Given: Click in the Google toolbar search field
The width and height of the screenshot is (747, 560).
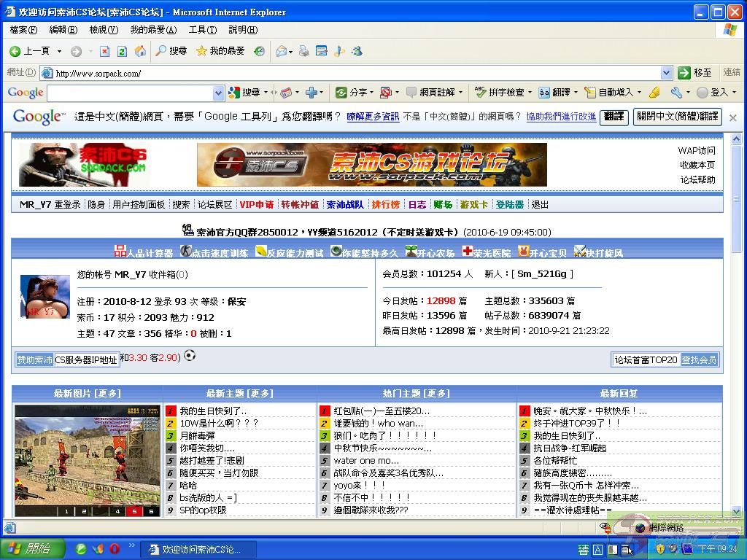Looking at the screenshot, I should click(130, 93).
